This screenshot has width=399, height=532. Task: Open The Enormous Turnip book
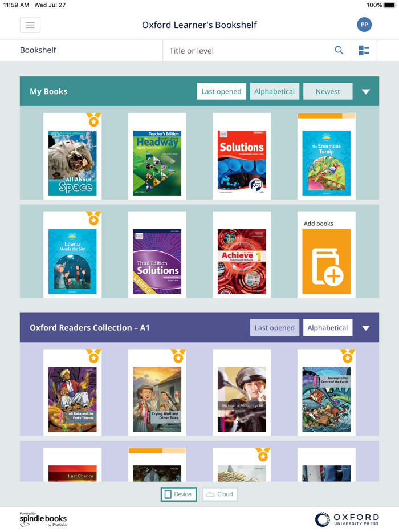click(327, 163)
